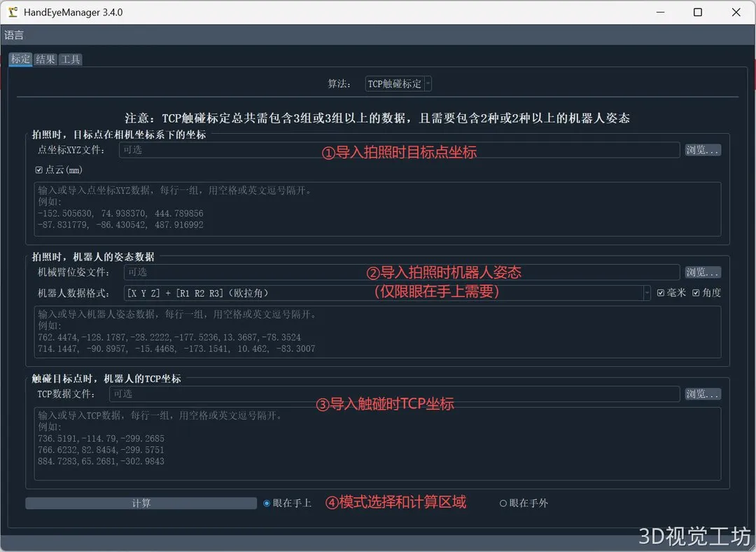
Task: Click the TCP data text area
Action: [x=377, y=443]
